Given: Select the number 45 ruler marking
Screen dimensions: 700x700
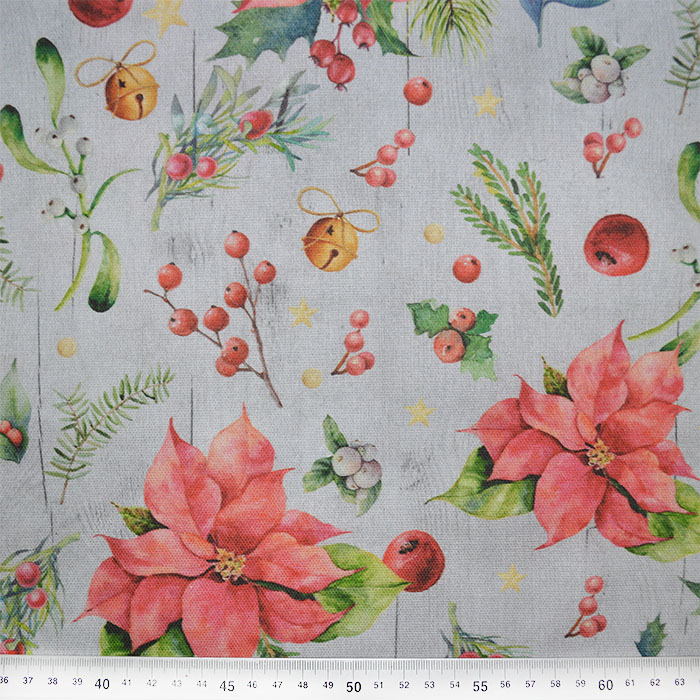Looking at the screenshot, I should [227, 686].
